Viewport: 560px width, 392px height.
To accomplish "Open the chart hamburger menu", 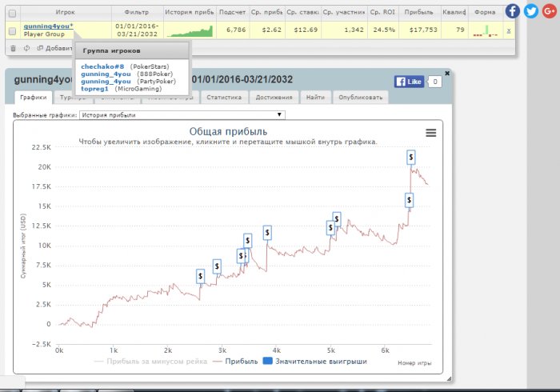I will (431, 134).
